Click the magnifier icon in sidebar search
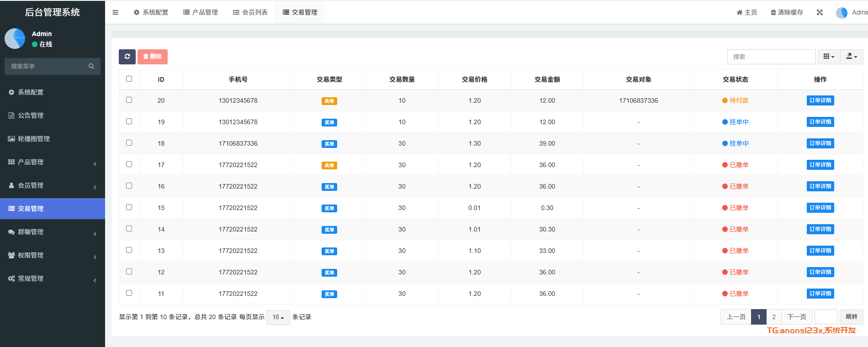868x347 pixels. tap(91, 66)
